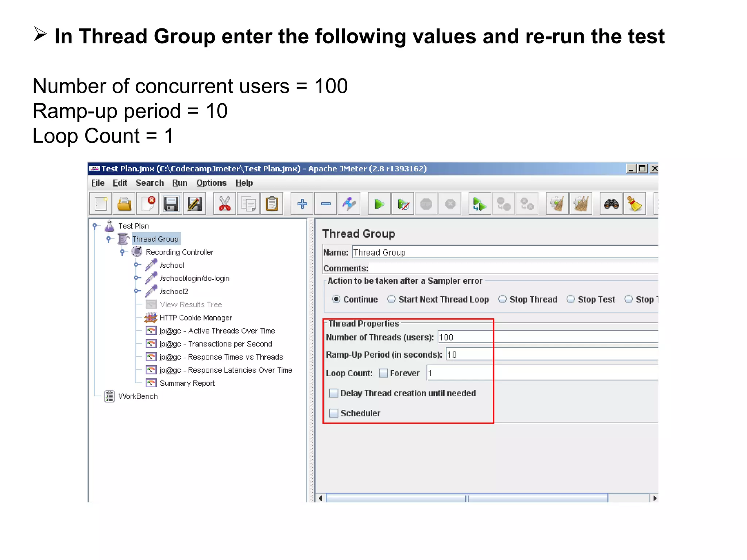The height and width of the screenshot is (560, 747).
Task: Click the Ramp-Up Period field
Action: click(552, 354)
